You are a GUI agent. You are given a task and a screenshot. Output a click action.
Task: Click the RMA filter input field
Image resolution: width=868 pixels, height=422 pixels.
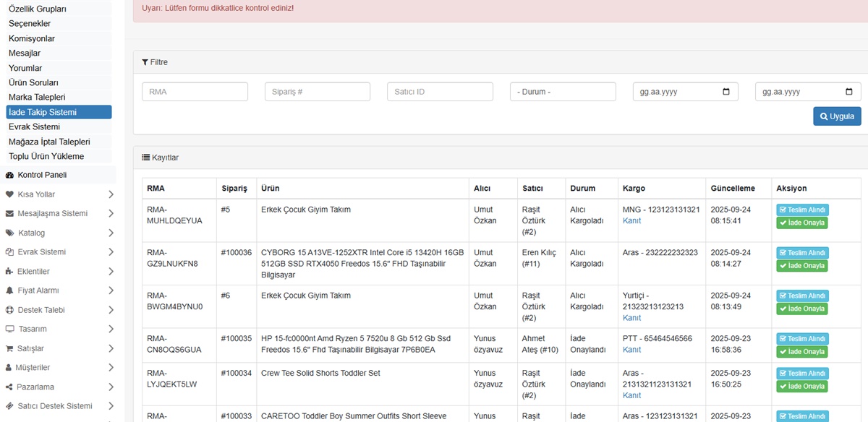[195, 92]
